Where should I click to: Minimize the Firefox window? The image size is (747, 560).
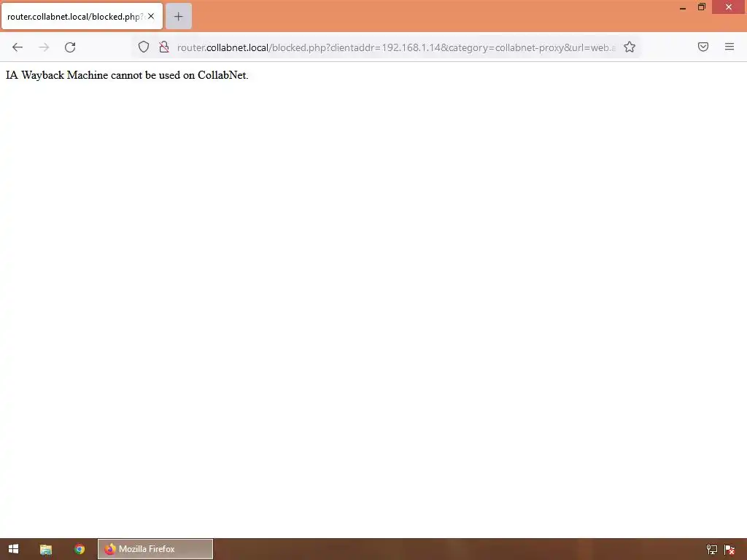click(683, 7)
